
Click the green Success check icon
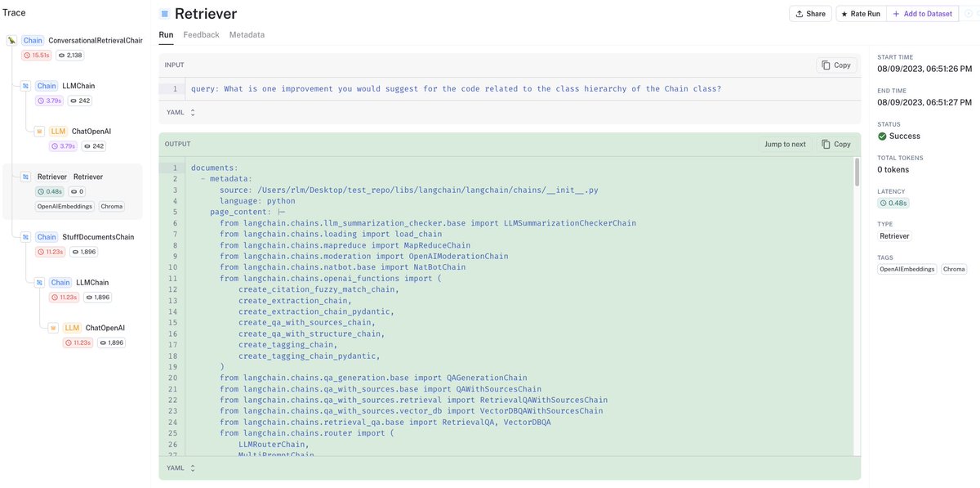(x=882, y=137)
